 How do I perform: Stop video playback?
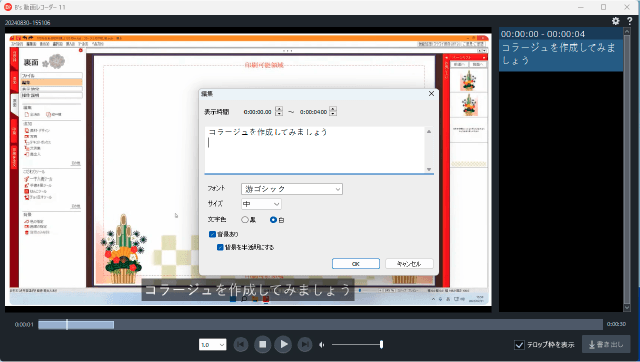(x=262, y=344)
